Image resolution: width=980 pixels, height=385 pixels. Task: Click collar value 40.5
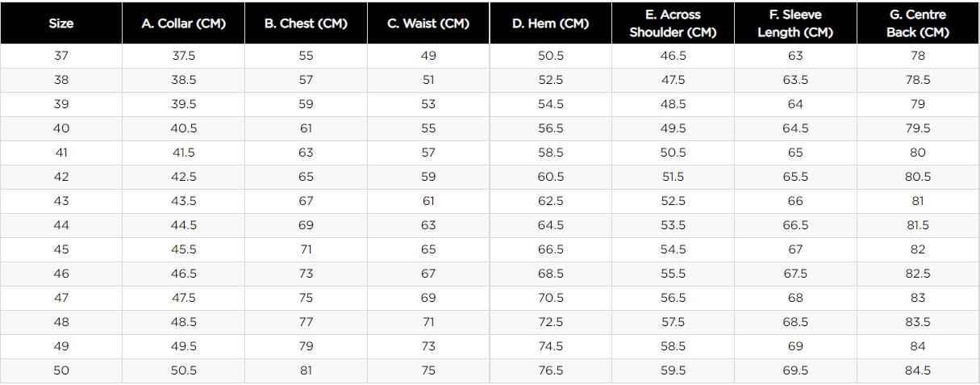pos(184,128)
